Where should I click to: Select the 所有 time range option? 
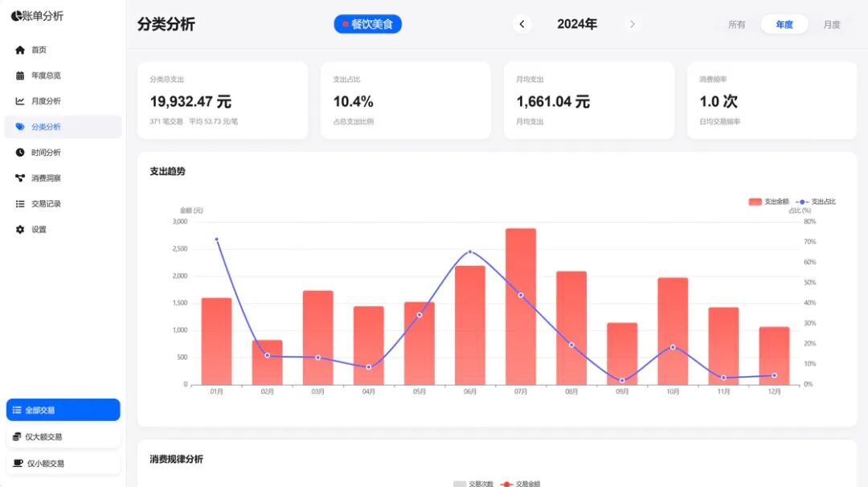click(736, 24)
